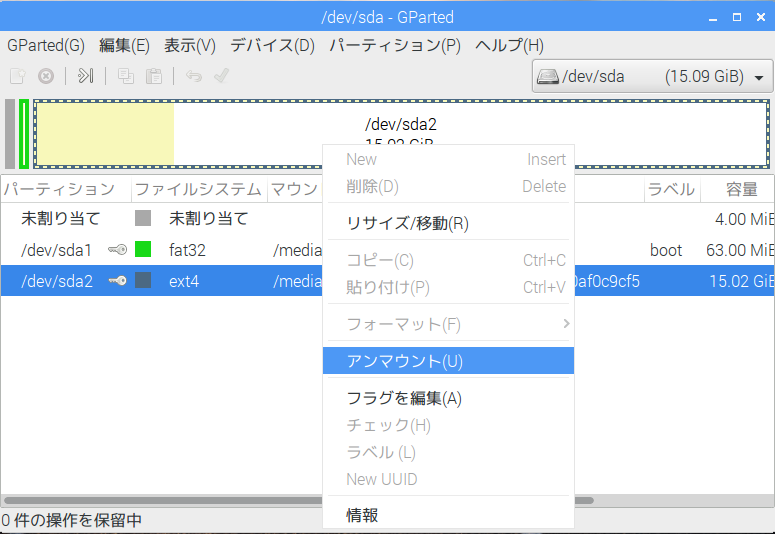Image resolution: width=775 pixels, height=534 pixels.
Task: Click the Delete partition toolbar icon
Action: (x=46, y=76)
